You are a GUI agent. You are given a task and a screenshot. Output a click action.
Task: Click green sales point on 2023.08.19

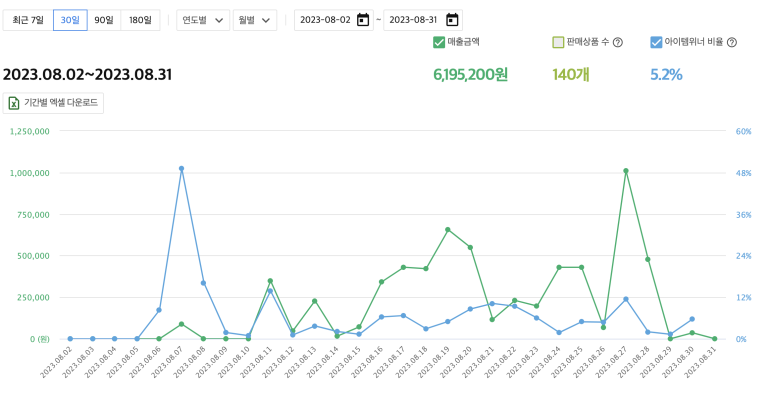[448, 229]
